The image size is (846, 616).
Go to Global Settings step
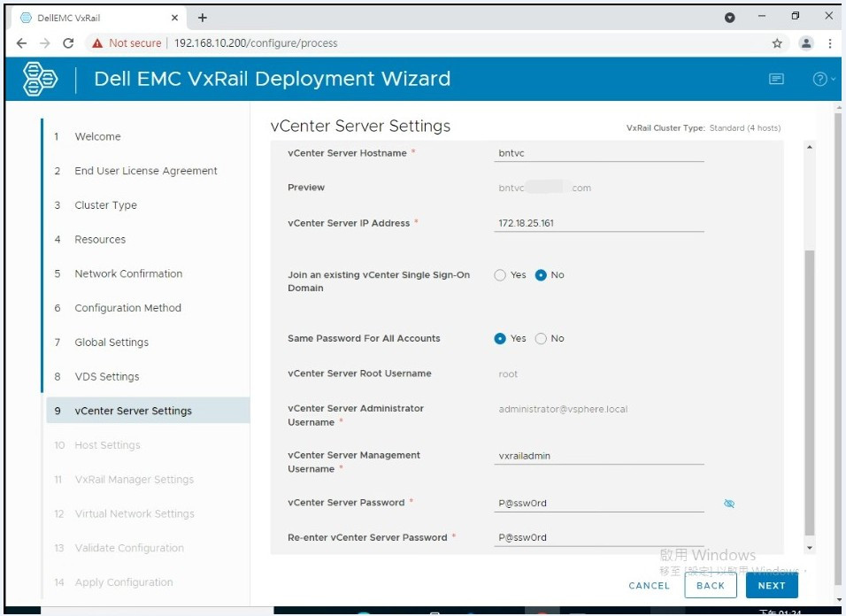112,343
